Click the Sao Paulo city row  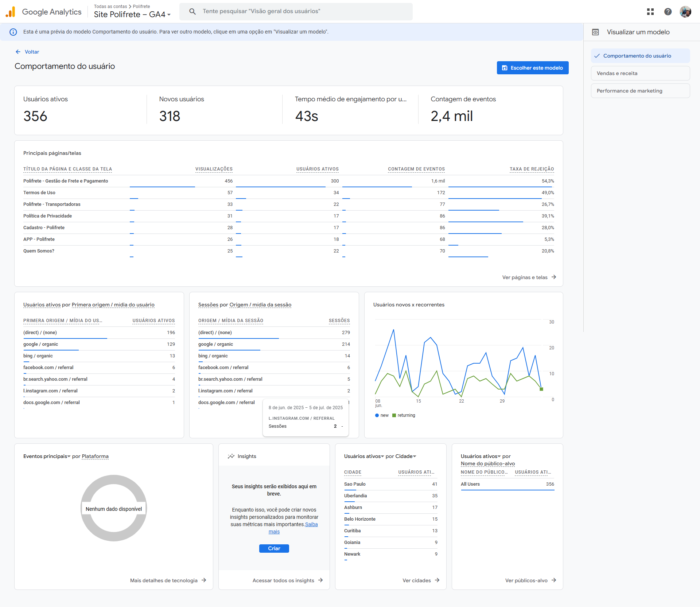click(391, 484)
